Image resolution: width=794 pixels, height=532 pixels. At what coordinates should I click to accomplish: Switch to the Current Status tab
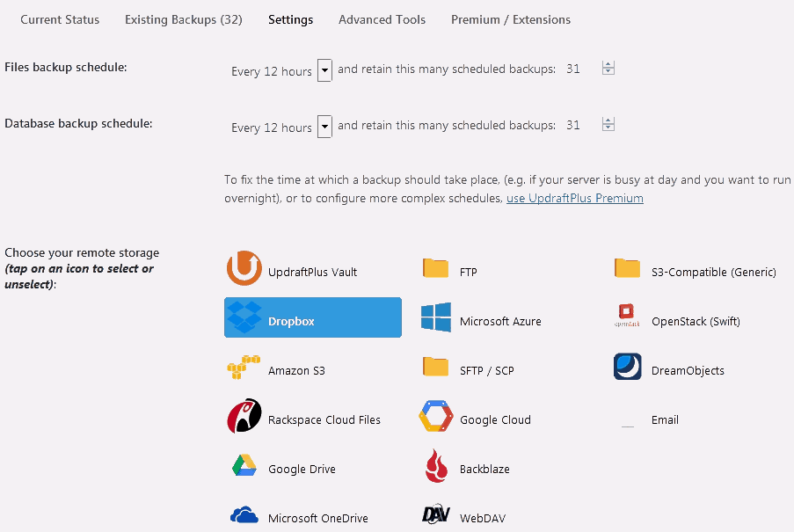60,19
